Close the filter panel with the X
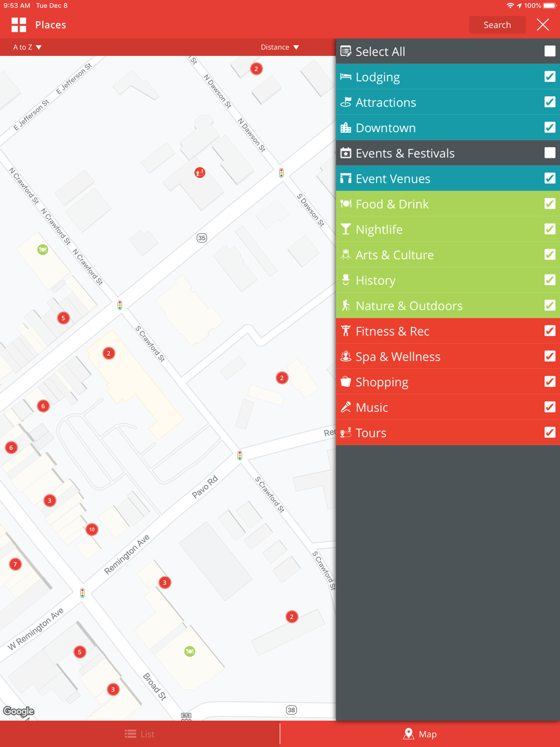Image resolution: width=560 pixels, height=747 pixels. pos(543,25)
